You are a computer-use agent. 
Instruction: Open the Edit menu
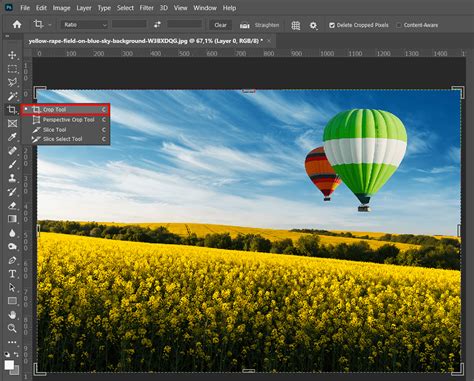(41, 8)
